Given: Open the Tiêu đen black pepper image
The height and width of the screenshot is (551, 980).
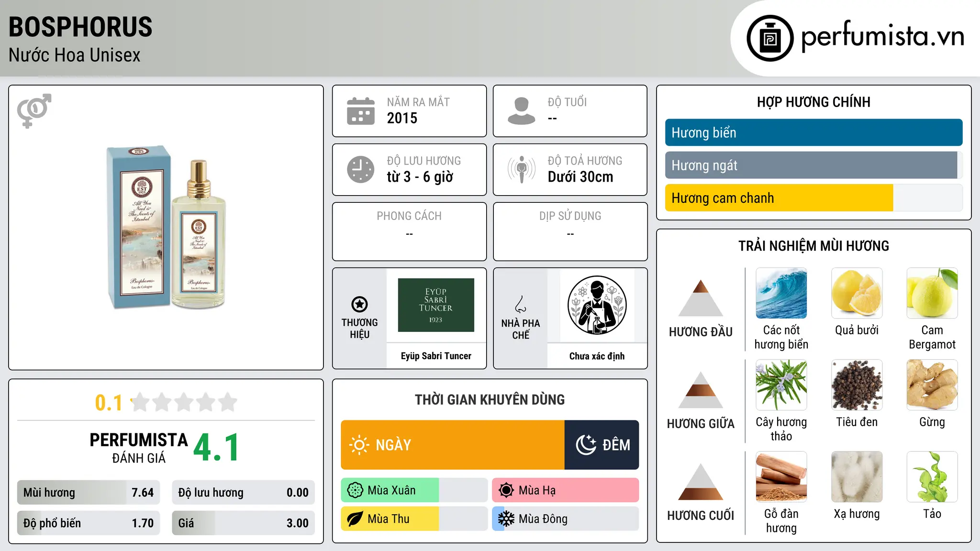Looking at the screenshot, I should tap(857, 385).
